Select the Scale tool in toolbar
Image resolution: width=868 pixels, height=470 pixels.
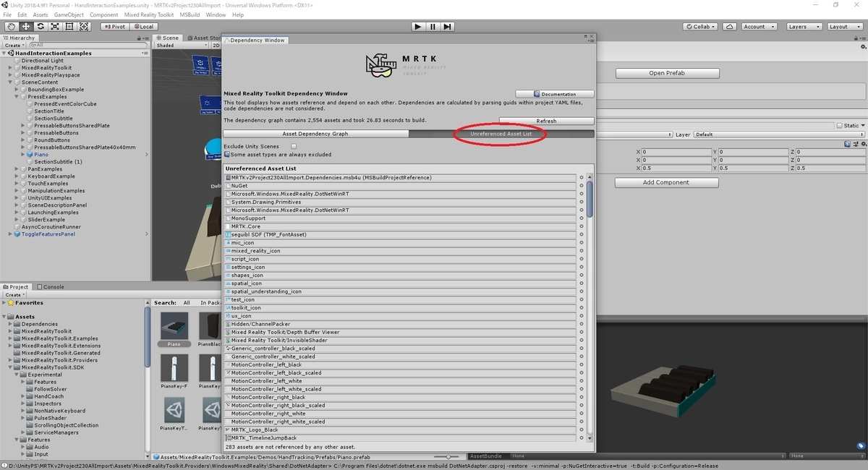point(55,26)
